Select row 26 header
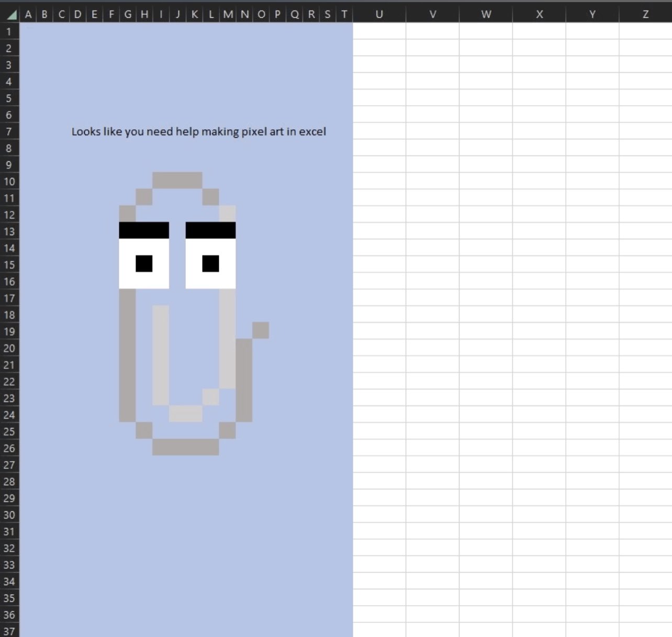This screenshot has height=637, width=672. tap(9, 448)
